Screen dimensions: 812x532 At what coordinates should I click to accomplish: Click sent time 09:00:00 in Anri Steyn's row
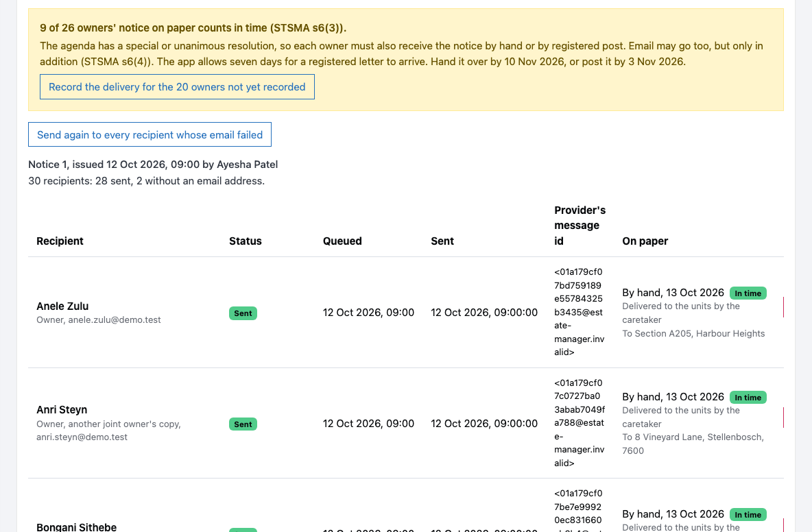[484, 424]
